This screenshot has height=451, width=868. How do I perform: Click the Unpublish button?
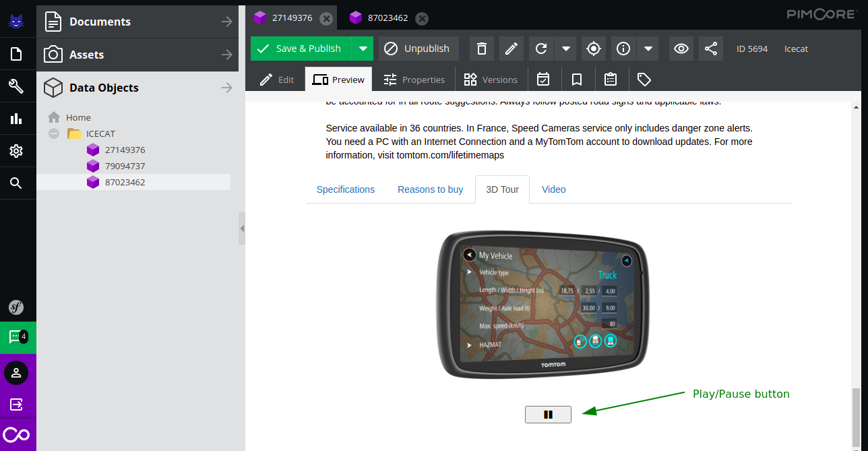click(418, 49)
